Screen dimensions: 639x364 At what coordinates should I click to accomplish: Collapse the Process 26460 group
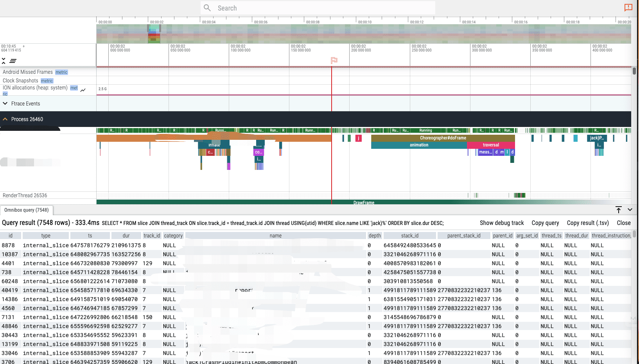[5, 119]
